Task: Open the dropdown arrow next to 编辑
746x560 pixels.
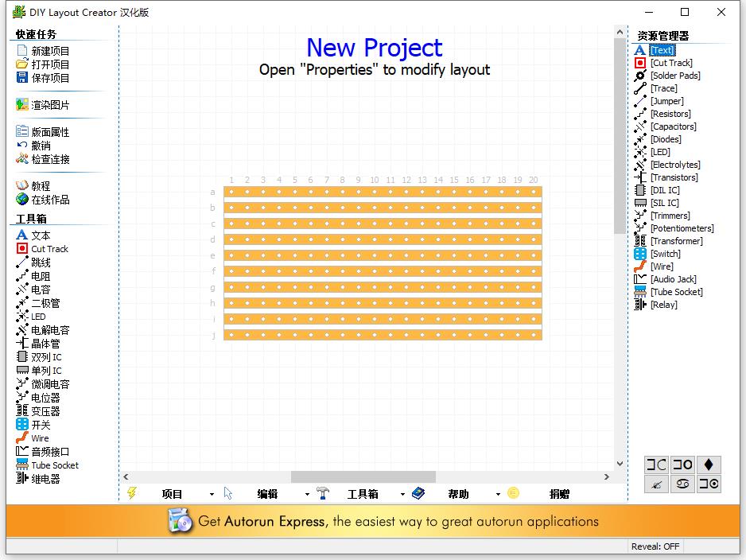Action: click(x=307, y=493)
